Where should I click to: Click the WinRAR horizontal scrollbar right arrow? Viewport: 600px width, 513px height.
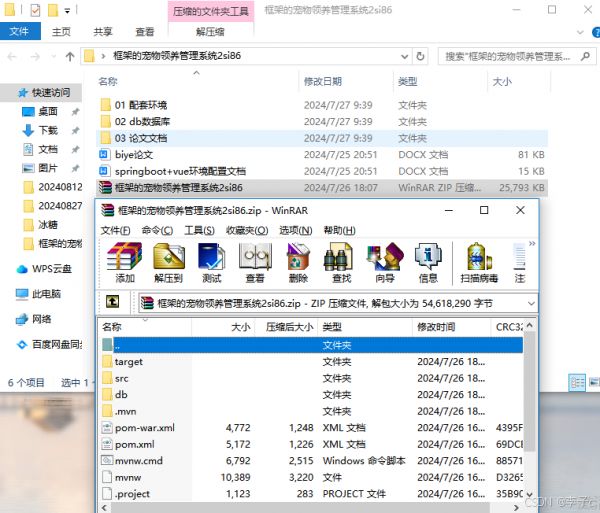tap(517, 508)
